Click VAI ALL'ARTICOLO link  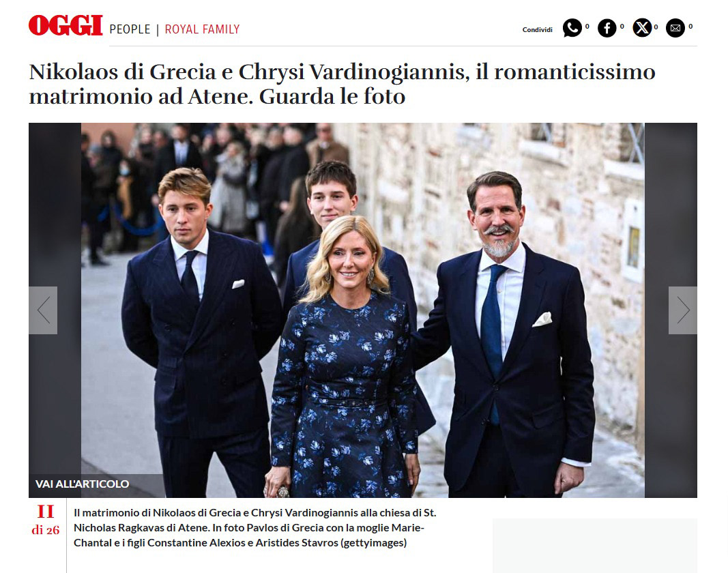[x=82, y=484]
